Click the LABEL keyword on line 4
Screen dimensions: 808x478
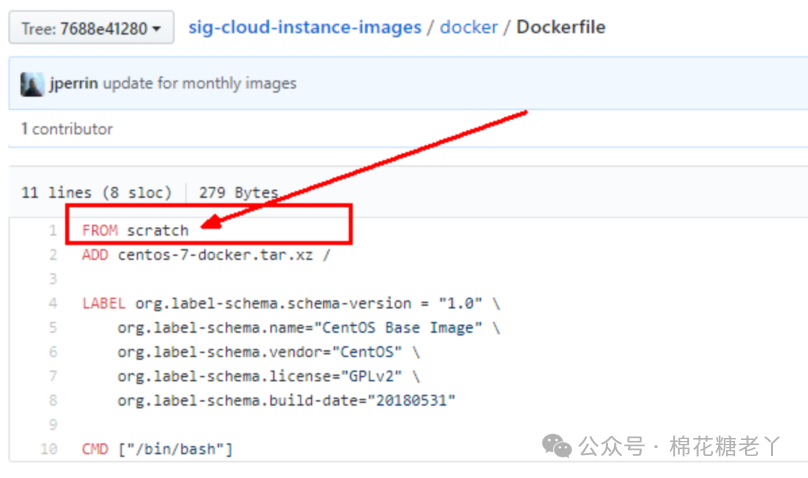[104, 303]
